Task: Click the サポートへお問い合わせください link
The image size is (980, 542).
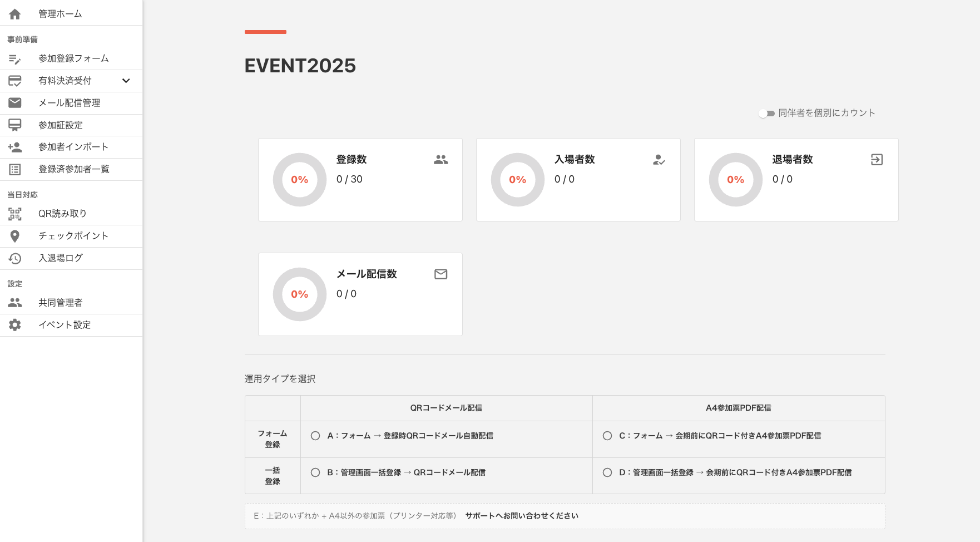Action: click(522, 516)
